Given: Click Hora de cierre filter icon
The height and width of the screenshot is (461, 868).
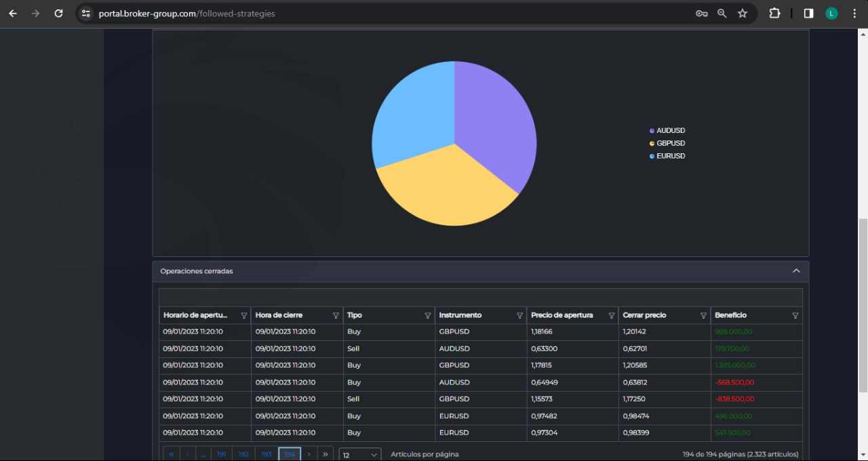Looking at the screenshot, I should click(336, 316).
